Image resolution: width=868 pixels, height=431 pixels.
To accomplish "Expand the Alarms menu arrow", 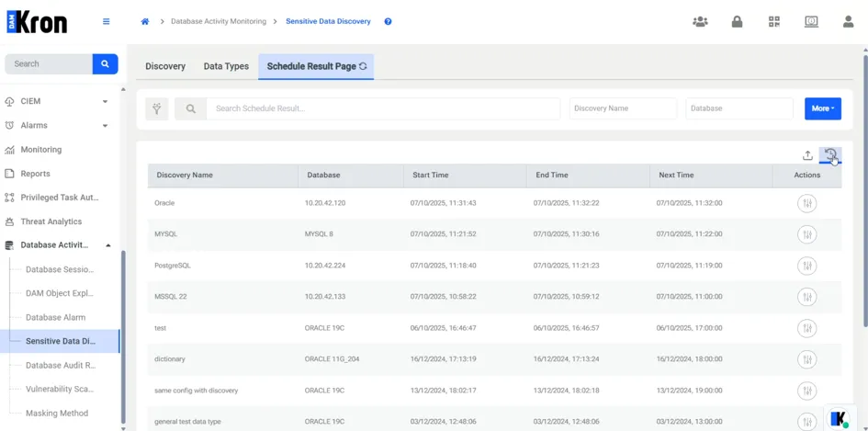I will tap(106, 126).
